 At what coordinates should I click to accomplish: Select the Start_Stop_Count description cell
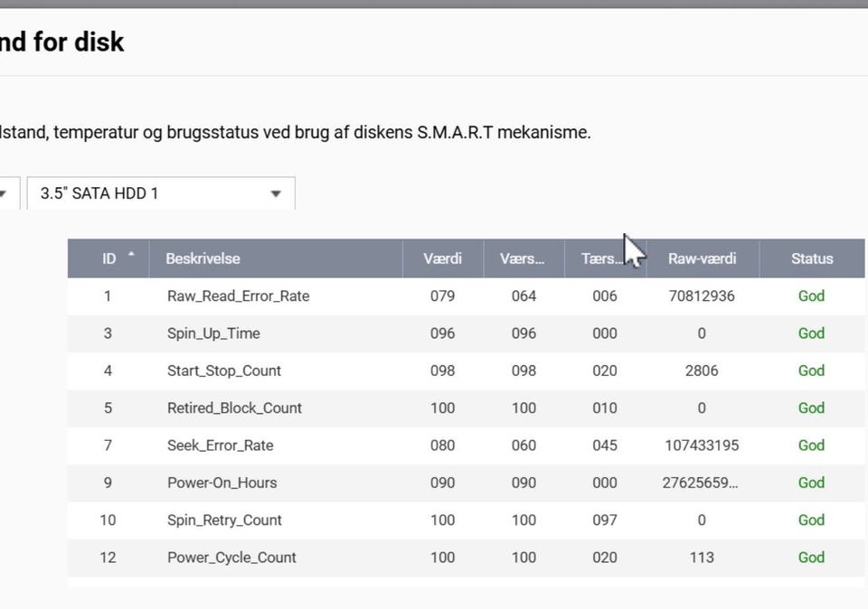pos(224,370)
